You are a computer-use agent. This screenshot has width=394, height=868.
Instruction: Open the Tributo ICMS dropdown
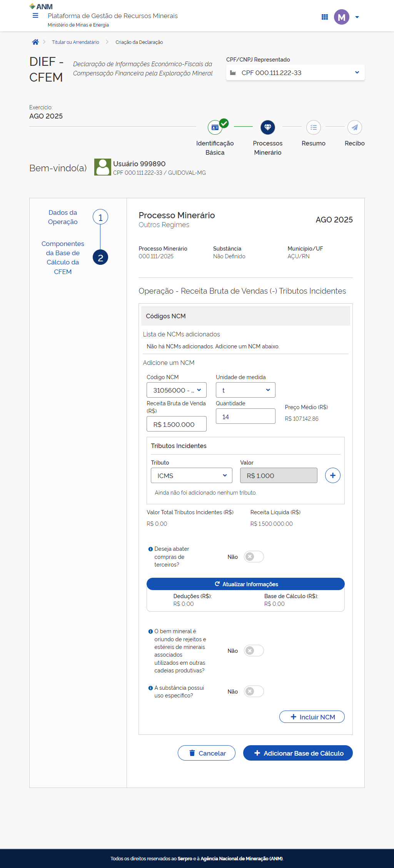[191, 475]
